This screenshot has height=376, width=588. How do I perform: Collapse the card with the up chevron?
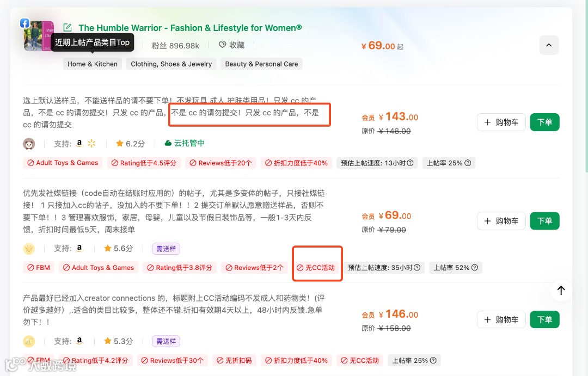click(549, 45)
